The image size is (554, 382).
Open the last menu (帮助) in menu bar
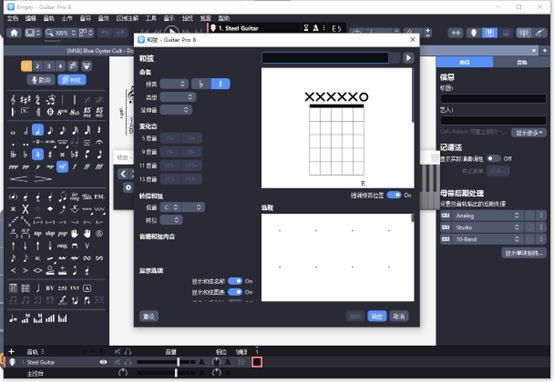tap(224, 18)
